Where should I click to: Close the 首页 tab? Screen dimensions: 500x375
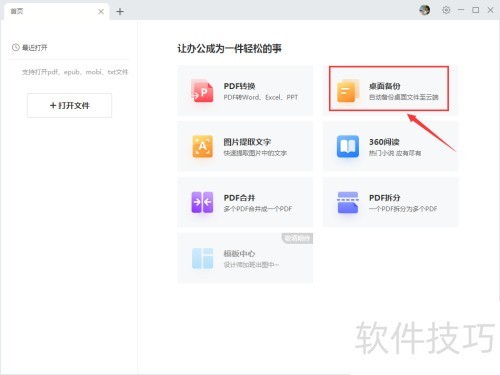click(101, 12)
